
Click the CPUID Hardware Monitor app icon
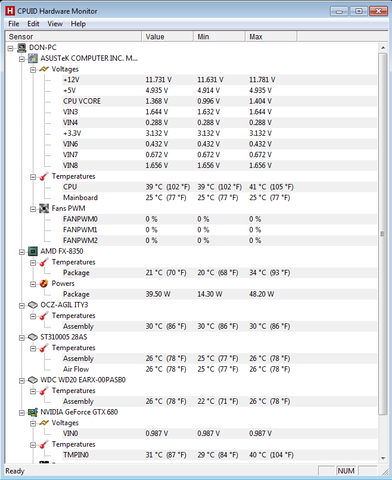[x=10, y=11]
